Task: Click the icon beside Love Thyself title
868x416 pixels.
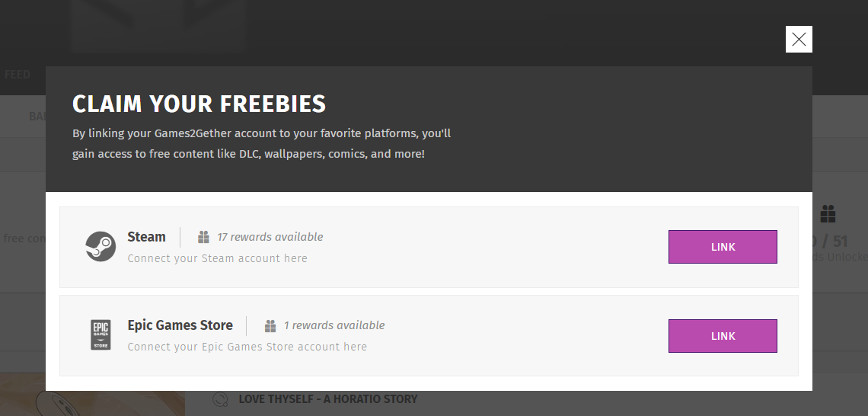Action: pos(220,399)
